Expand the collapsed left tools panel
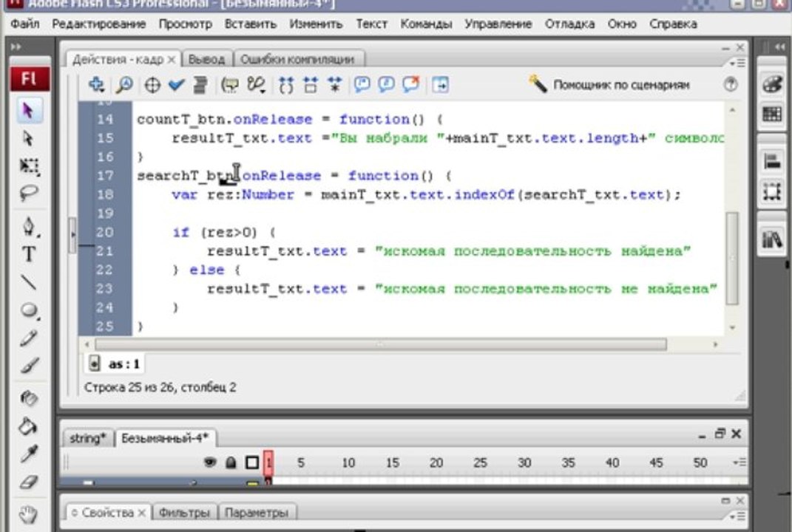Screen dimensions: 792x532 coord(17,46)
